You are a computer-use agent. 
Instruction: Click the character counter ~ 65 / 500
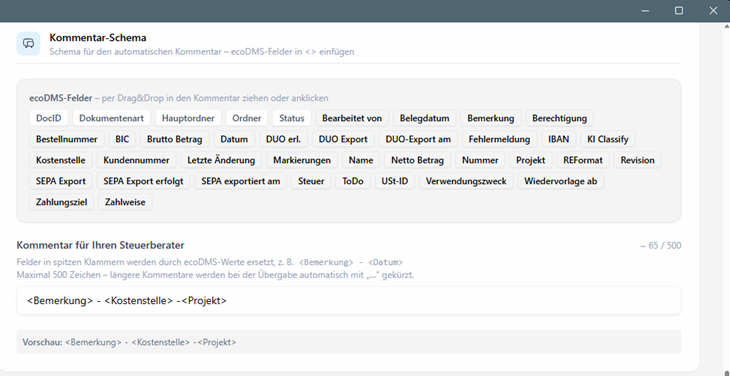pyautogui.click(x=660, y=245)
